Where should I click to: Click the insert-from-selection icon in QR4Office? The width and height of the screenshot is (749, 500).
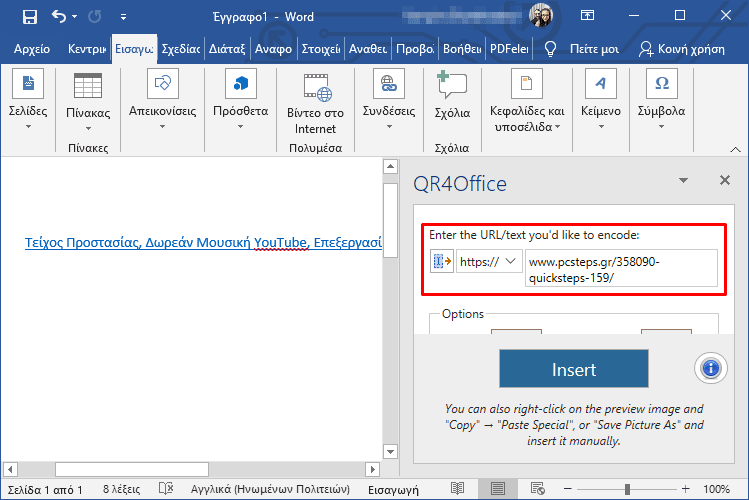tap(442, 261)
